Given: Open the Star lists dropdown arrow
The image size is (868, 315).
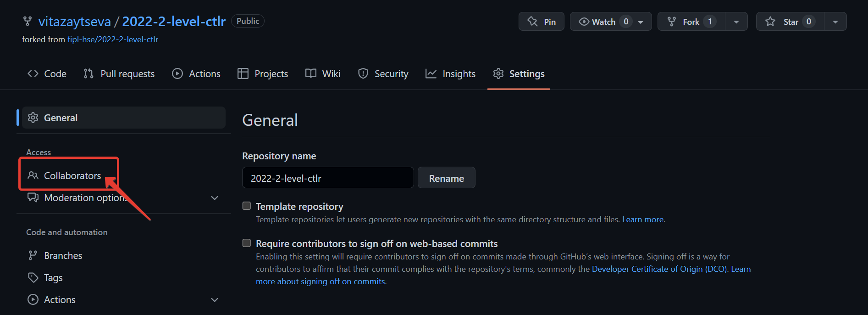Looking at the screenshot, I should click(835, 22).
